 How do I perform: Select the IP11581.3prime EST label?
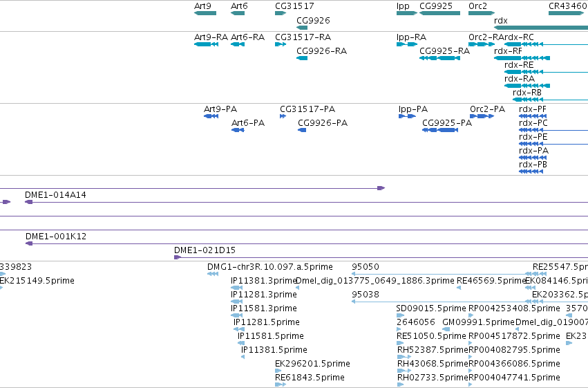[264, 308]
